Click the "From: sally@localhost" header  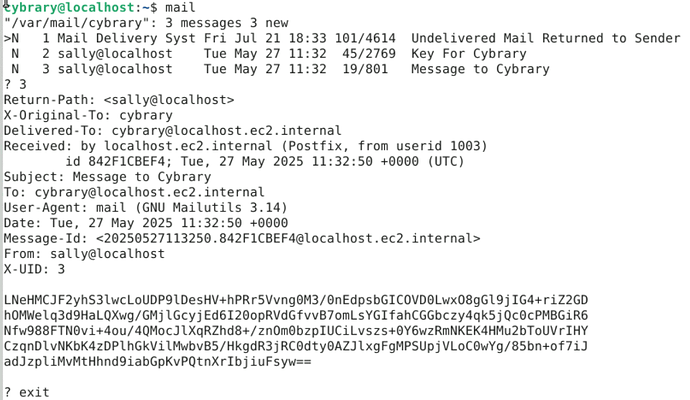84,254
